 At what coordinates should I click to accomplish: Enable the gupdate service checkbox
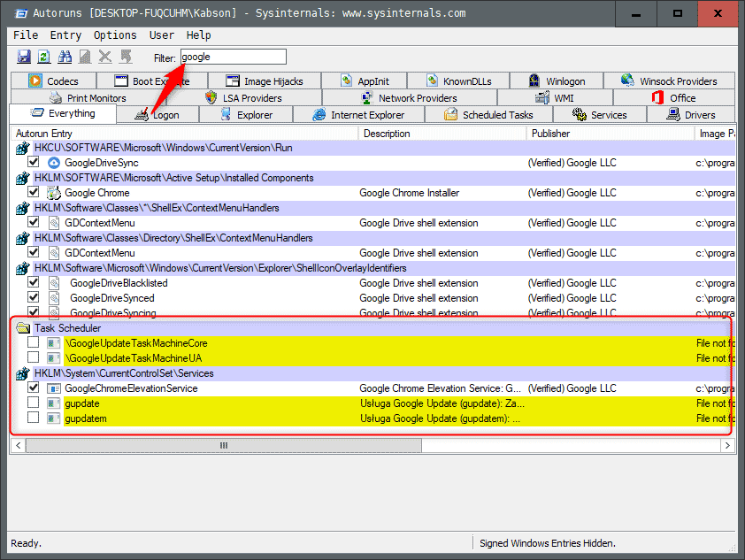[x=34, y=403]
